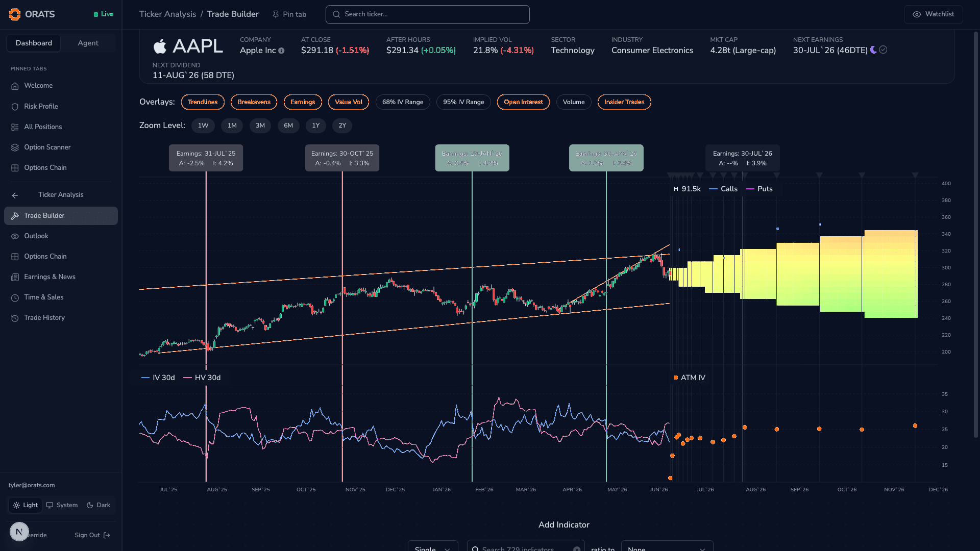Click the All Positions list icon
This screenshot has height=551, width=980.
[15, 127]
